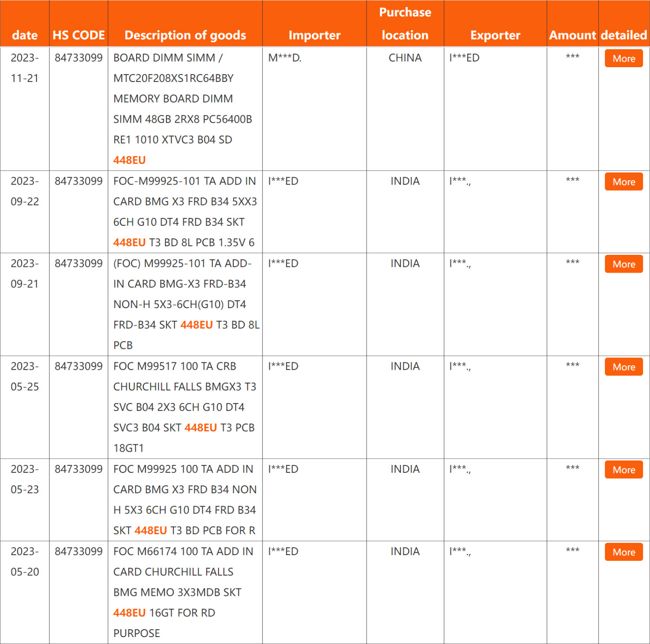The image size is (650, 644).
Task: Click the 2023-09-22 date cell
Action: coord(25,191)
